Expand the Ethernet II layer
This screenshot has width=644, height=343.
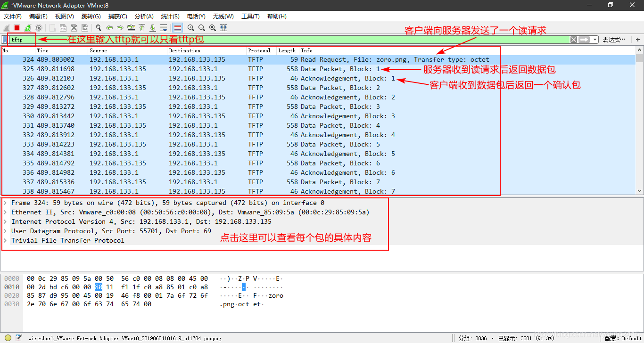[6, 212]
